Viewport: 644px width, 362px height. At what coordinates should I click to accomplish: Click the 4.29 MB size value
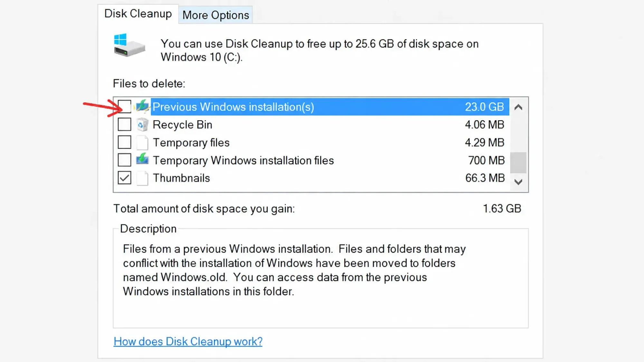click(485, 143)
